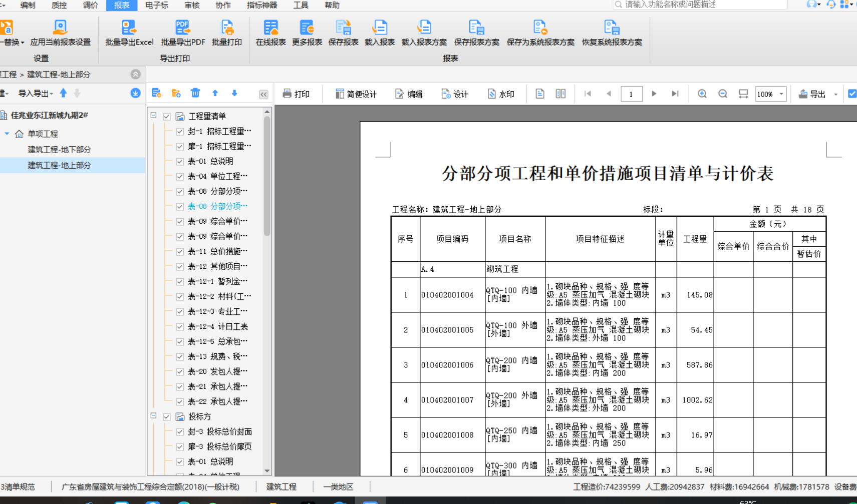
Task: Click the fit-width icon next to zoom
Action: 743,94
